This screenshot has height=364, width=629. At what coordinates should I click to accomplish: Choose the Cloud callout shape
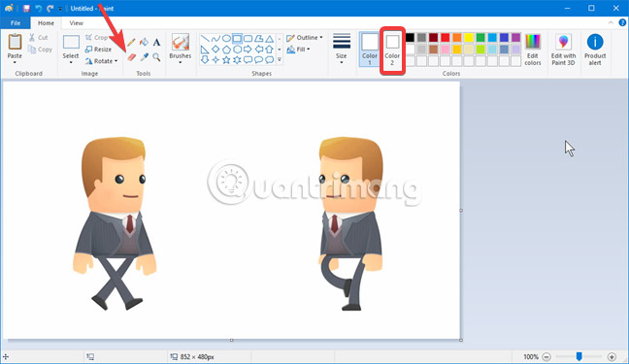point(270,60)
